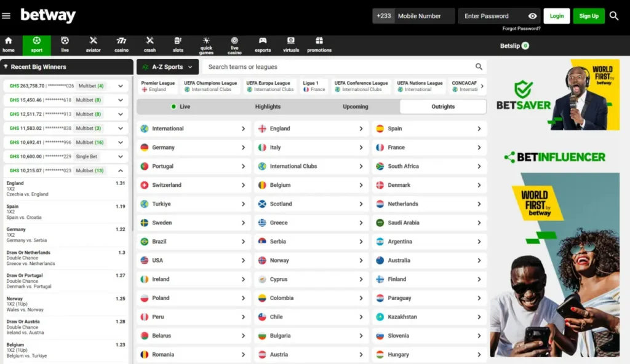
Task: Click the Saudi Arabia flag icon
Action: tap(380, 223)
